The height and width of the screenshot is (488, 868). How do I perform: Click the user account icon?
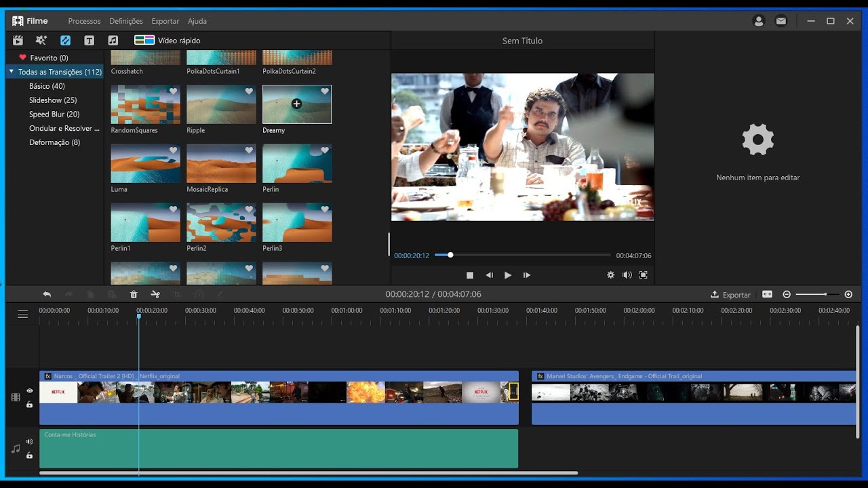(759, 21)
